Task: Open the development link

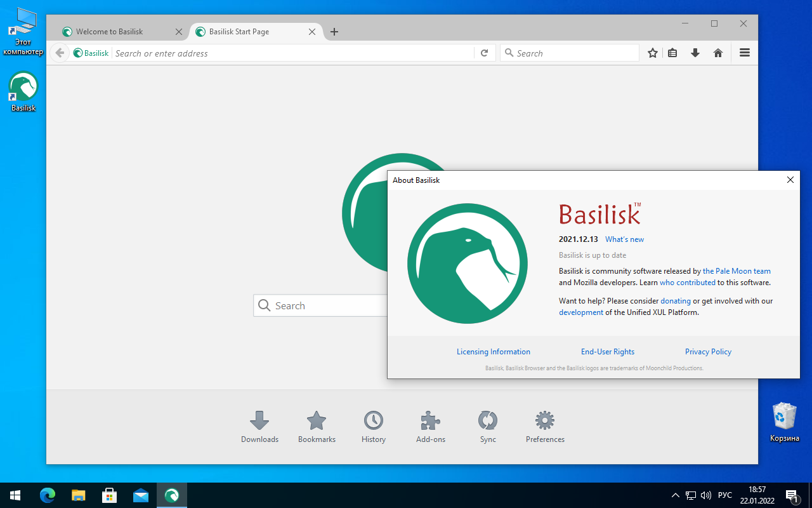Action: pos(581,312)
